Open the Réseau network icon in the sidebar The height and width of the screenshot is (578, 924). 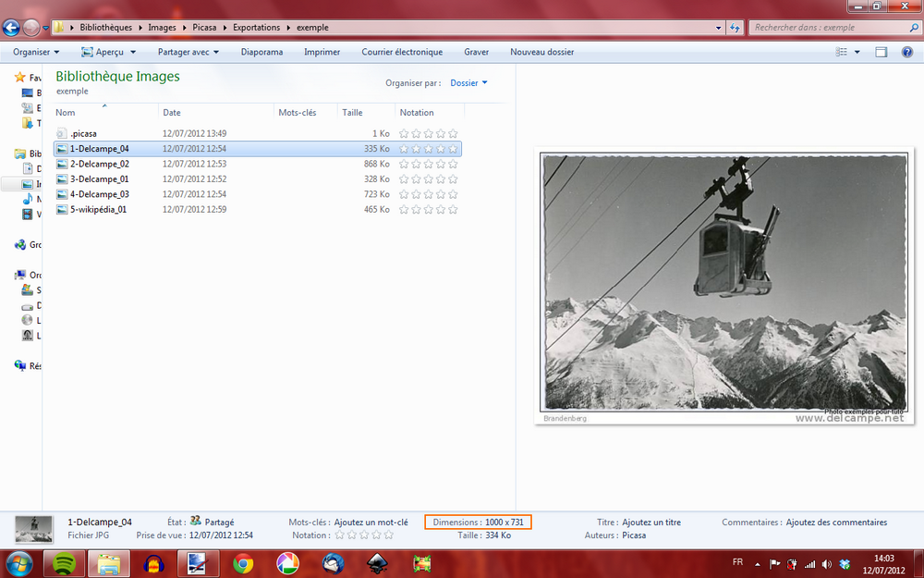click(20, 365)
